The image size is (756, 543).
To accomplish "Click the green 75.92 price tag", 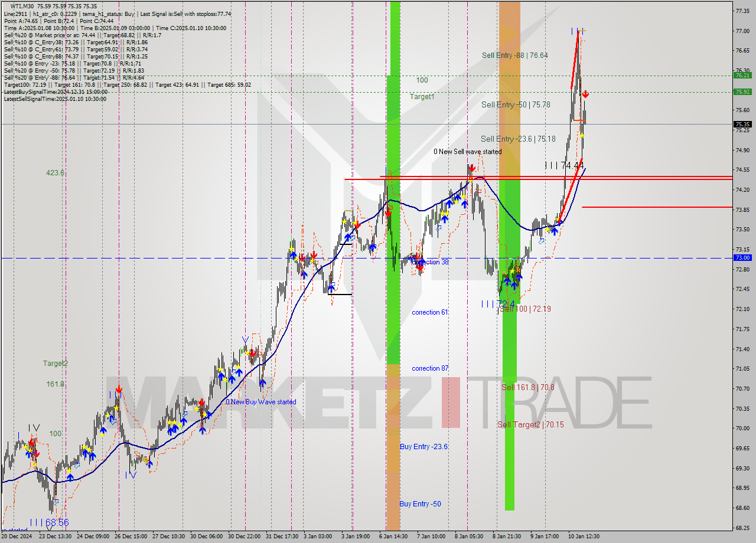I will coord(742,92).
